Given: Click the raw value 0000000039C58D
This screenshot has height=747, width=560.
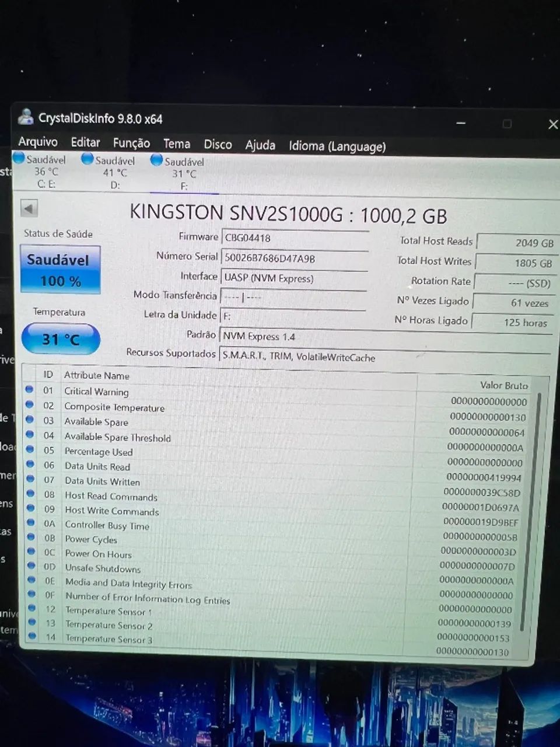Looking at the screenshot, I should coord(482,493).
